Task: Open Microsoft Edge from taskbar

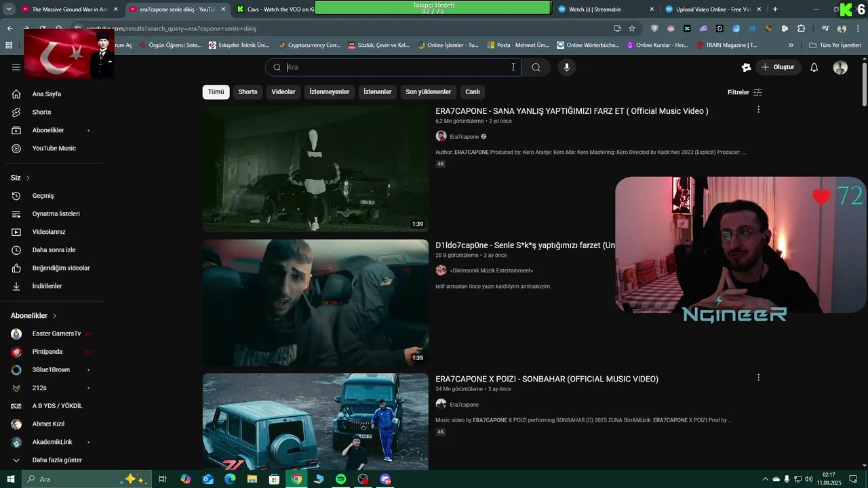Action: point(230,479)
